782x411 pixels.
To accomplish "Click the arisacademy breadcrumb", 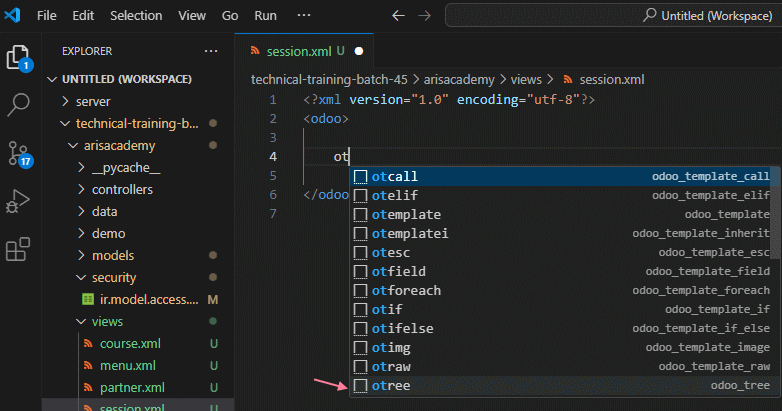I will coord(459,79).
